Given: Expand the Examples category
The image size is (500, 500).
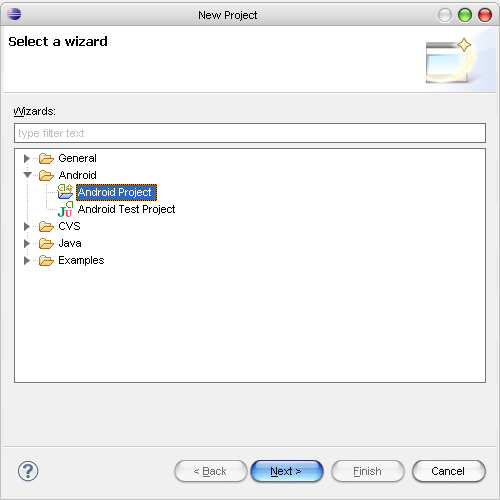Looking at the screenshot, I should pyautogui.click(x=27, y=260).
